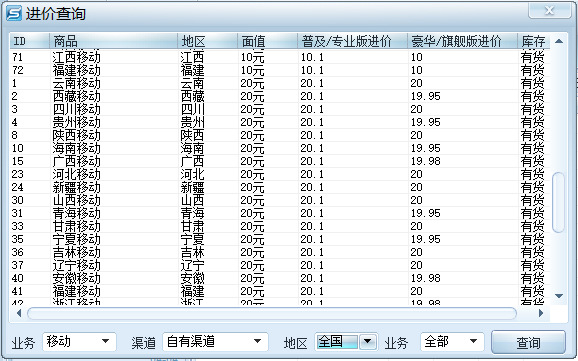578x361 pixels.
Task: Click the 普及/专业版进价 column header
Action: coord(353,41)
